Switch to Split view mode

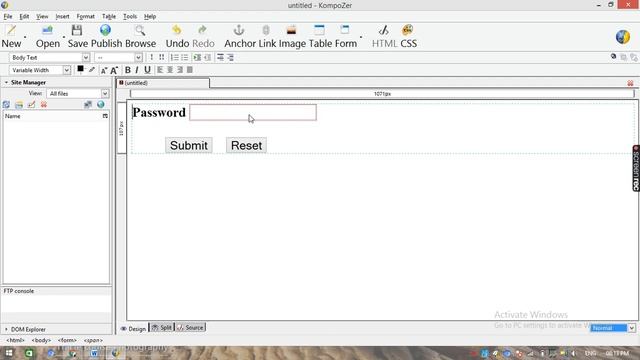click(x=162, y=328)
